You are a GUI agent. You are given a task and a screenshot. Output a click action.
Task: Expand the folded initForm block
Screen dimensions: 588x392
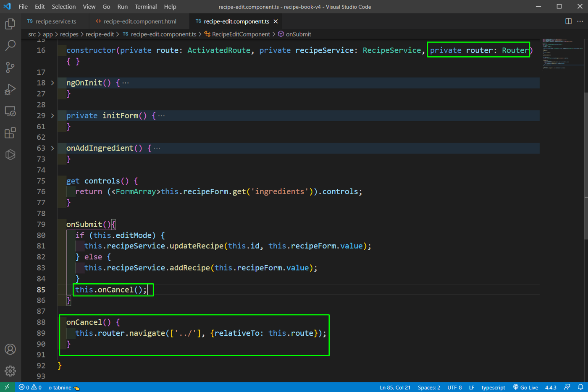tap(52, 115)
